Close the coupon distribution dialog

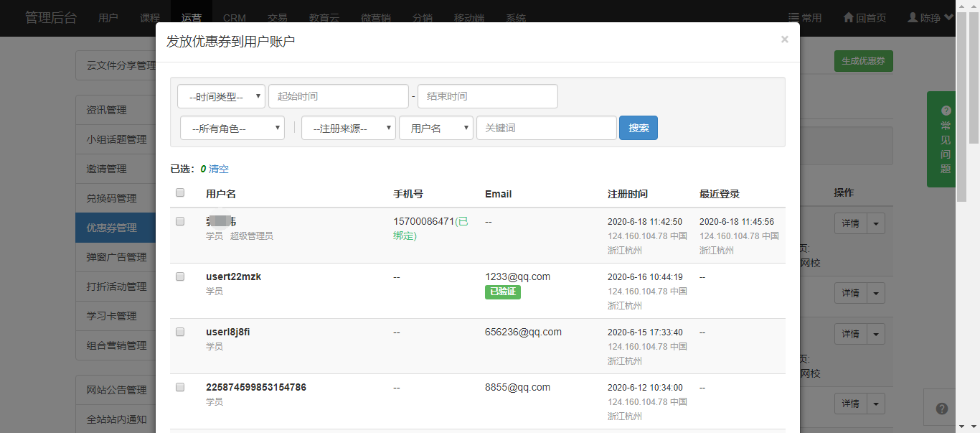point(784,39)
